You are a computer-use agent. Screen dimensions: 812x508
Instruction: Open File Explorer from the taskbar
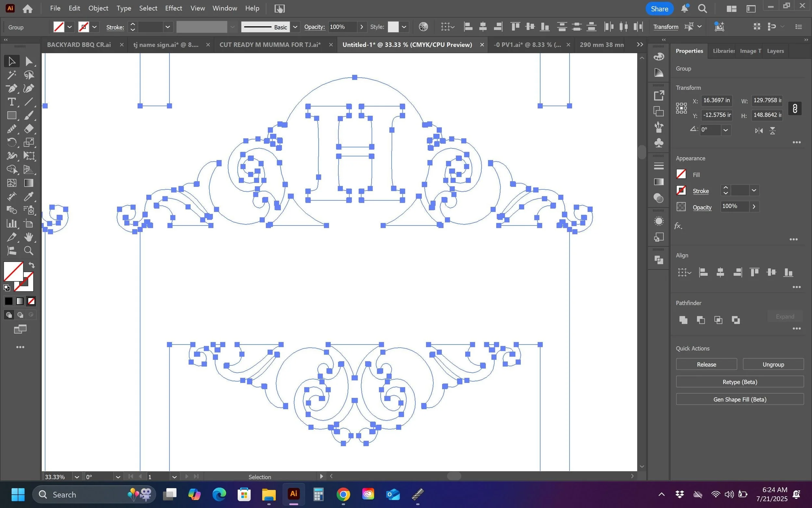(269, 495)
